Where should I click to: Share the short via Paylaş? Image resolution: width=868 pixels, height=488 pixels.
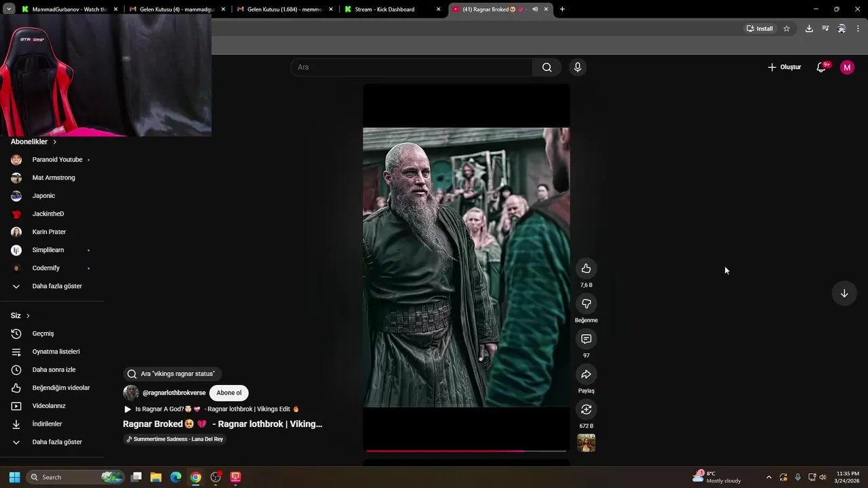586,374
